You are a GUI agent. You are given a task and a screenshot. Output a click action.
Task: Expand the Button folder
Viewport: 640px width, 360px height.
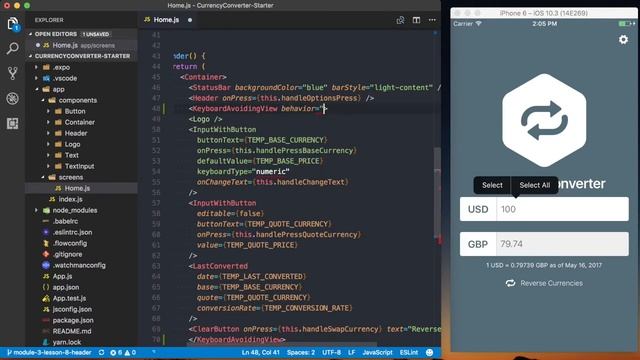tap(75, 111)
